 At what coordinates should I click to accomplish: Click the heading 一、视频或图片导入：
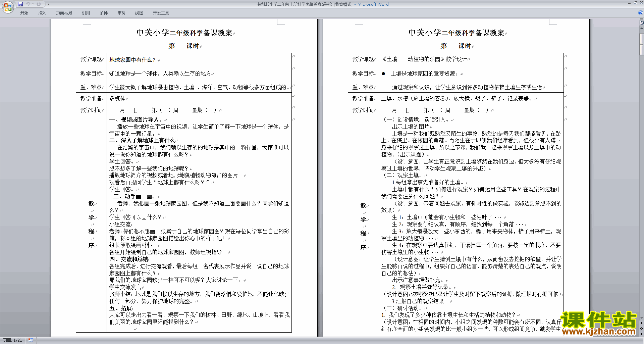[x=136, y=119]
